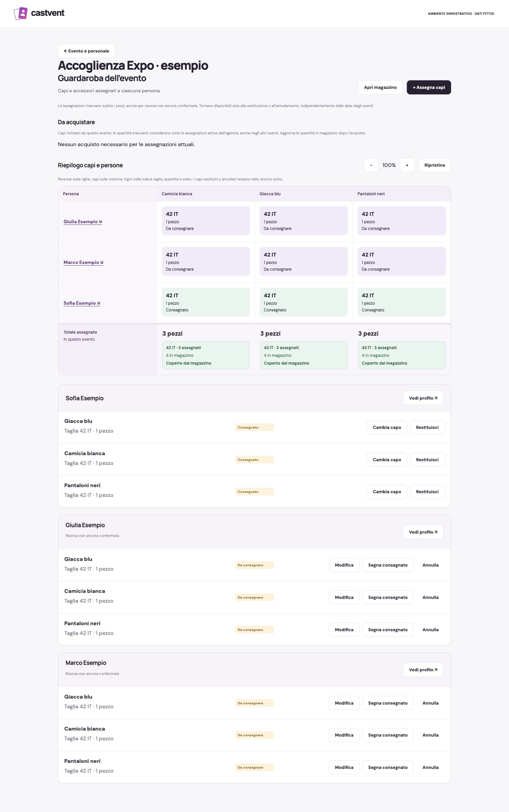Reset zoom using Ripristina button
The height and width of the screenshot is (812, 509).
point(435,165)
